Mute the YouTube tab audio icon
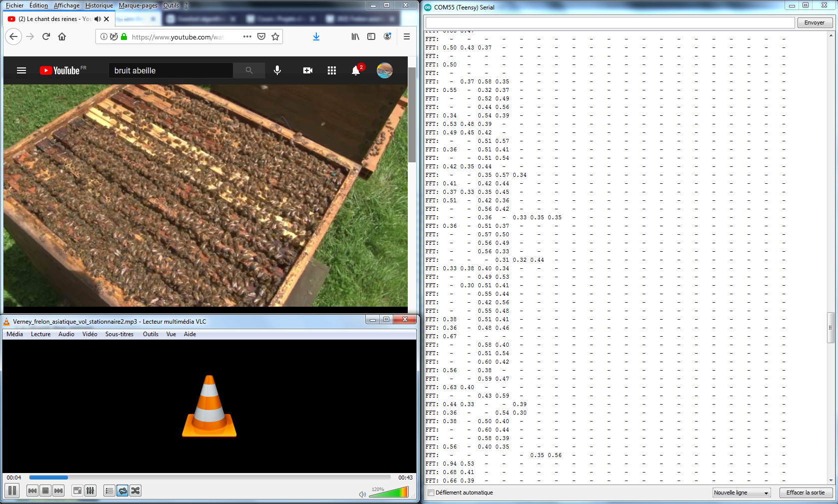 (x=97, y=19)
